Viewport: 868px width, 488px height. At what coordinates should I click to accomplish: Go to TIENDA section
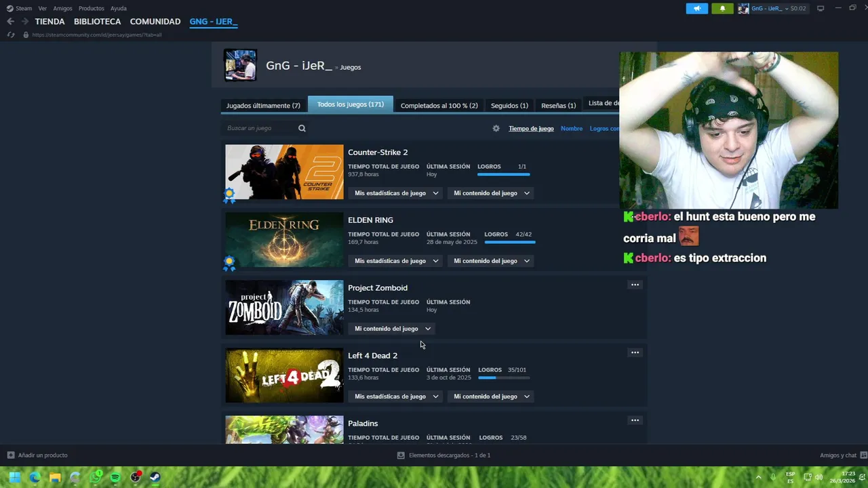[50, 22]
